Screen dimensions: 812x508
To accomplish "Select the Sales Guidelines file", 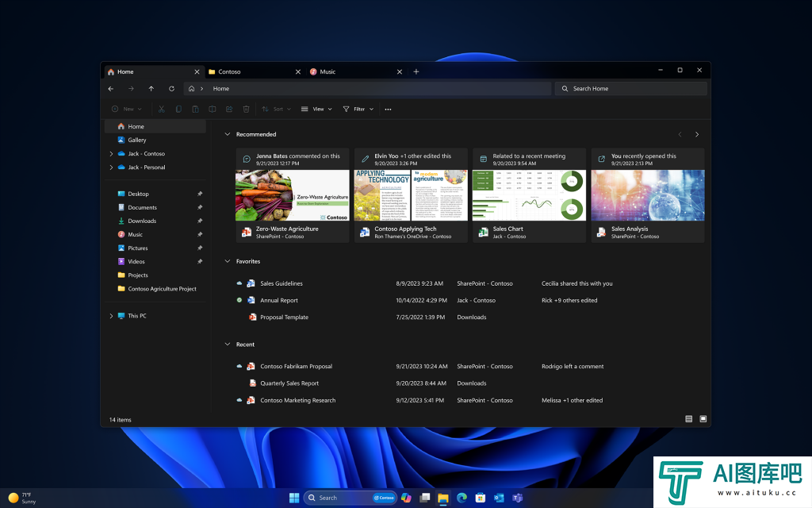I will [x=282, y=283].
